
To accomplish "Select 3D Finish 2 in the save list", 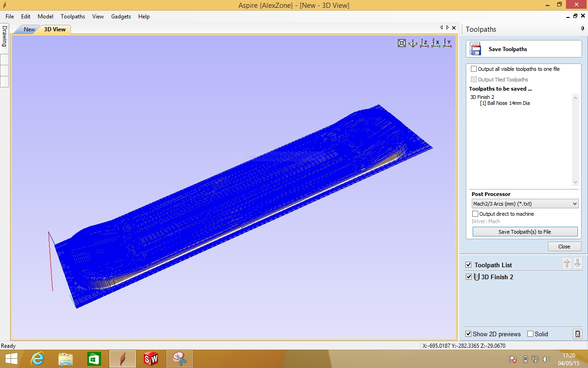I will point(482,97).
